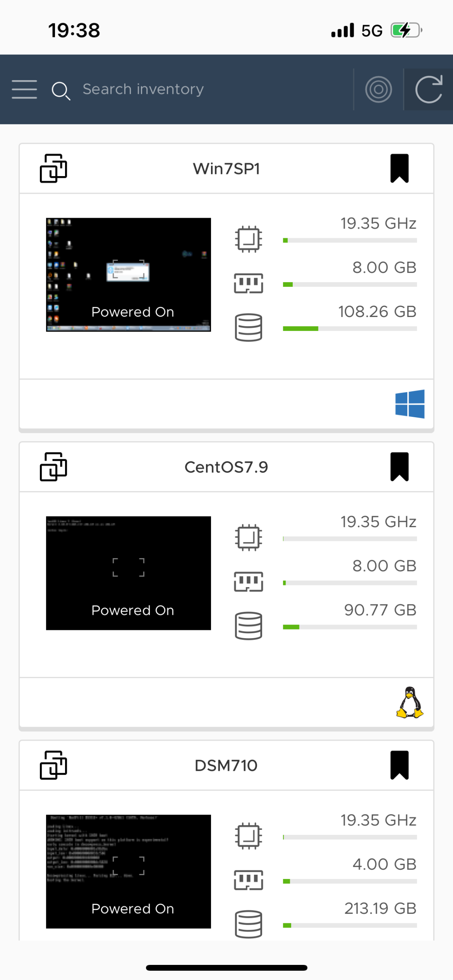Image resolution: width=453 pixels, height=980 pixels.
Task: Click the VM icon beside Win7SP1
Action: pos(53,169)
